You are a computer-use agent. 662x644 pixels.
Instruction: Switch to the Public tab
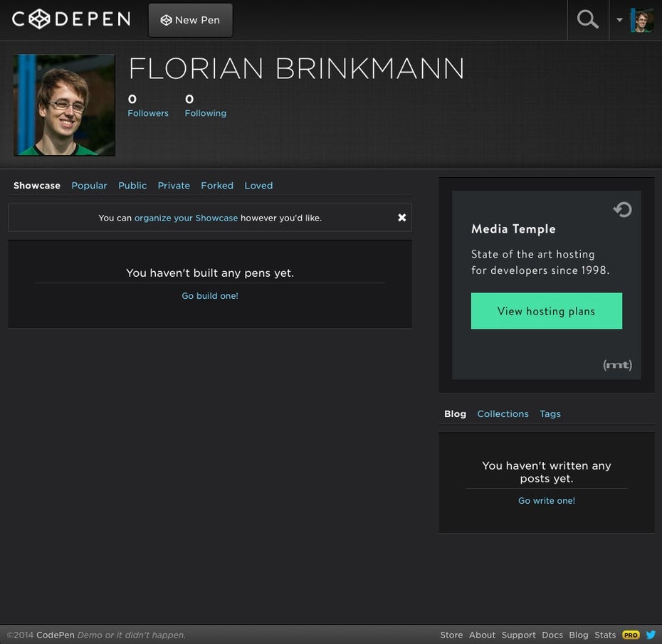132,185
